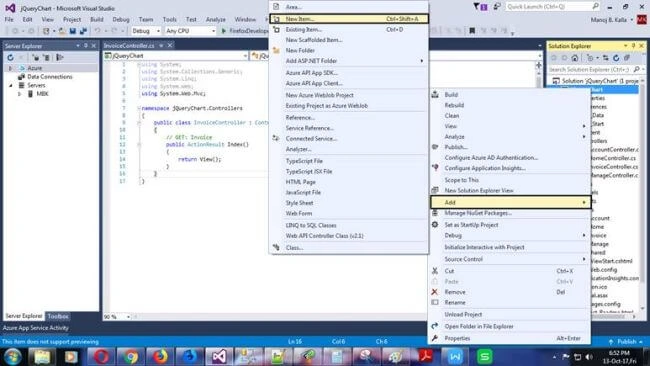The image size is (650, 366).
Task: Select Reference in Add submenu
Action: [349, 117]
